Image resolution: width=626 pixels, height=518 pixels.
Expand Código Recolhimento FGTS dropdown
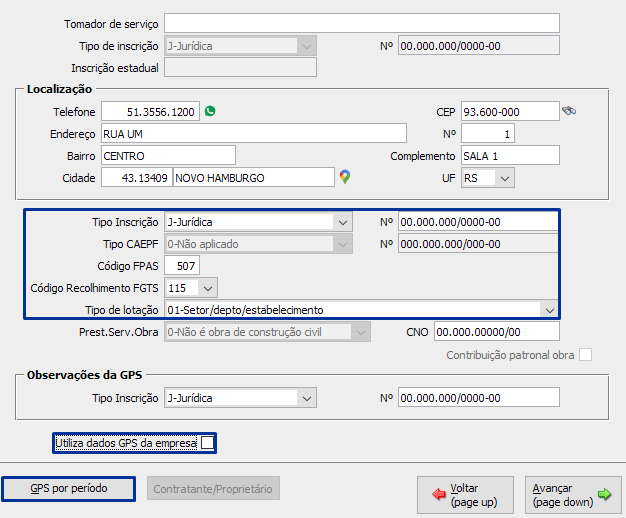[x=208, y=288]
